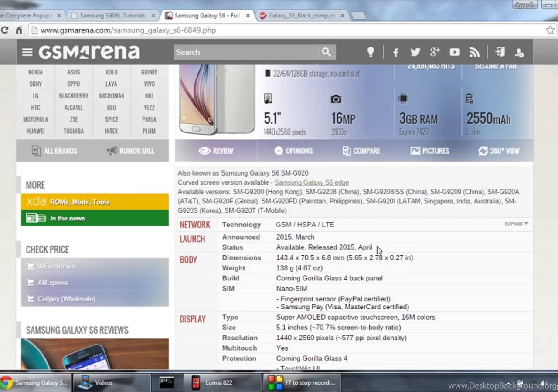Viewport: 558px width, 392px height.
Task: Open the Pictures section
Action: [430, 151]
